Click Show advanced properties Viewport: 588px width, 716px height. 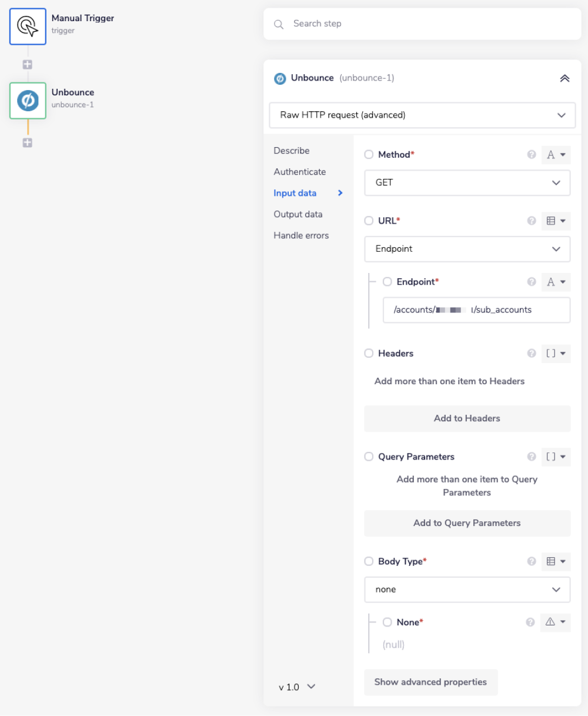(x=430, y=682)
